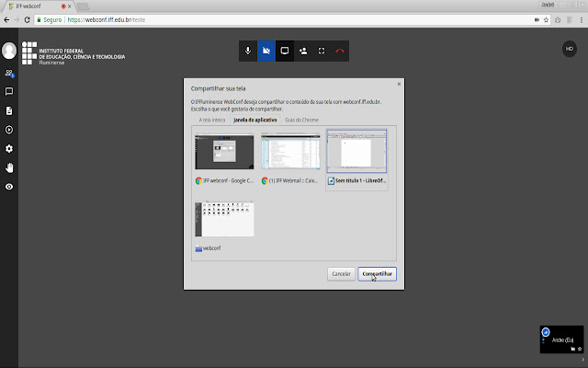This screenshot has width=588, height=368.
Task: Toggle the camera off button
Action: tap(266, 51)
